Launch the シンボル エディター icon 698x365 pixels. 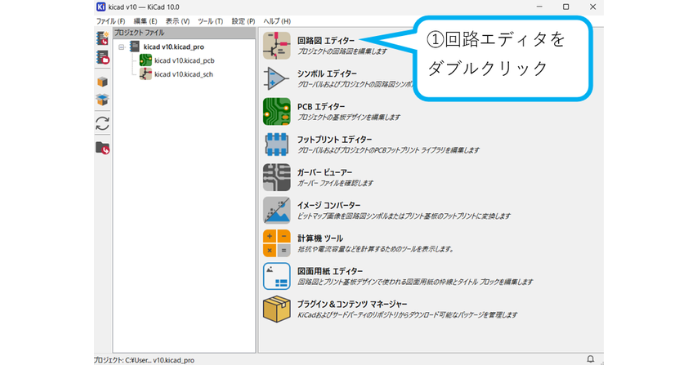tap(276, 78)
